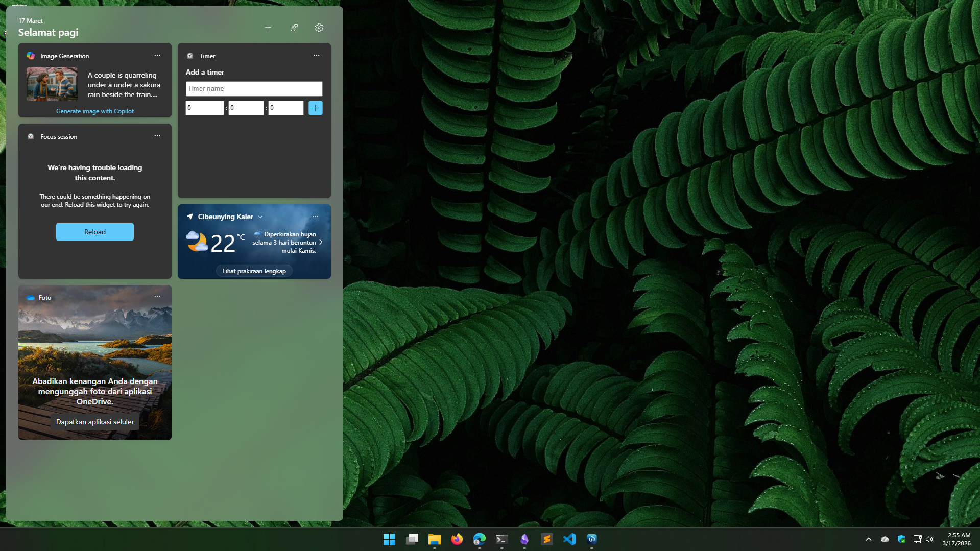Open the Image Generation widget options menu
The image size is (980, 551).
pyautogui.click(x=157, y=55)
